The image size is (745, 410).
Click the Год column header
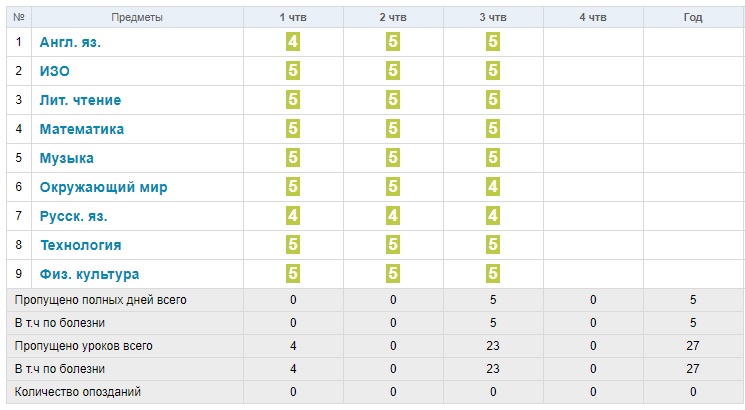click(x=693, y=18)
